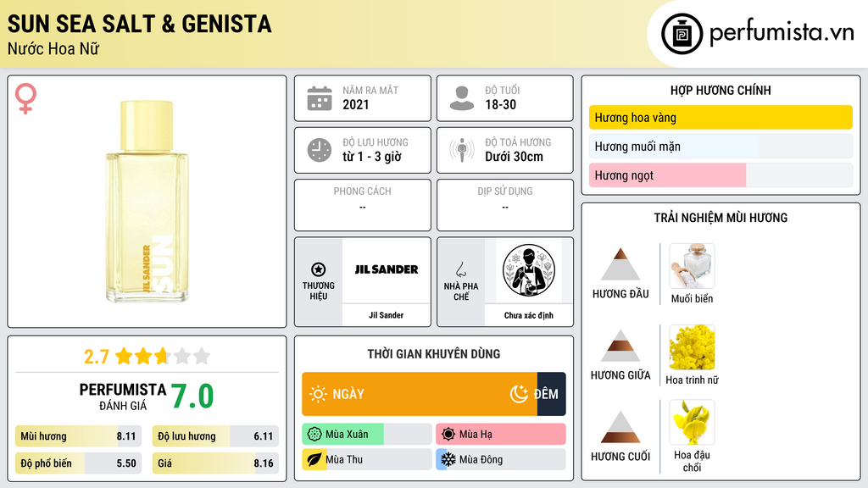Viewport: 868px width, 488px height.
Task: Click the Jil Sander Sun bottle image
Action: 147,202
